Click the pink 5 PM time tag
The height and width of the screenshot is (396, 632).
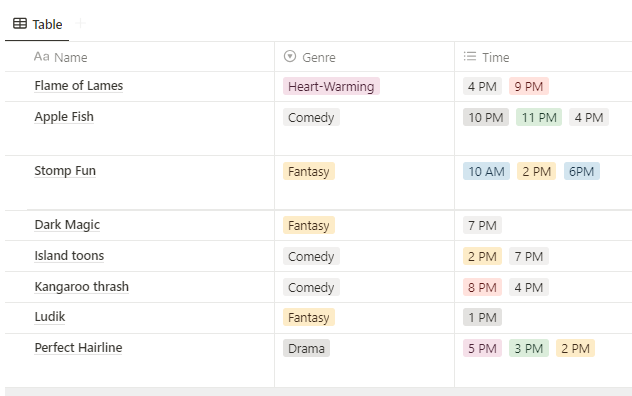click(x=482, y=348)
